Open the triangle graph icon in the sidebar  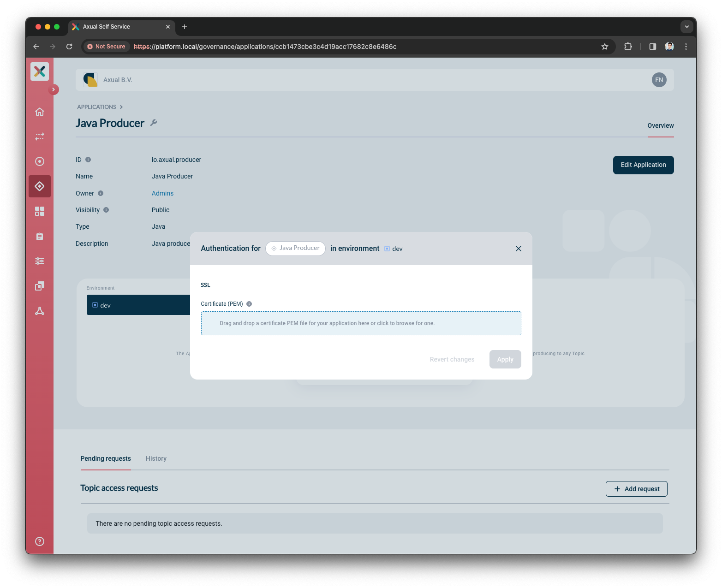click(x=40, y=311)
